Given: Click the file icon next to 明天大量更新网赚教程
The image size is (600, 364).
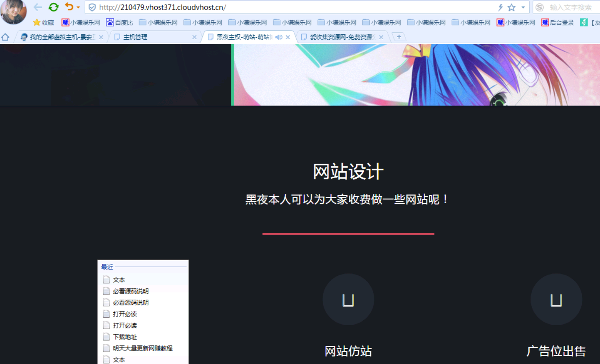Looking at the screenshot, I should (x=106, y=348).
